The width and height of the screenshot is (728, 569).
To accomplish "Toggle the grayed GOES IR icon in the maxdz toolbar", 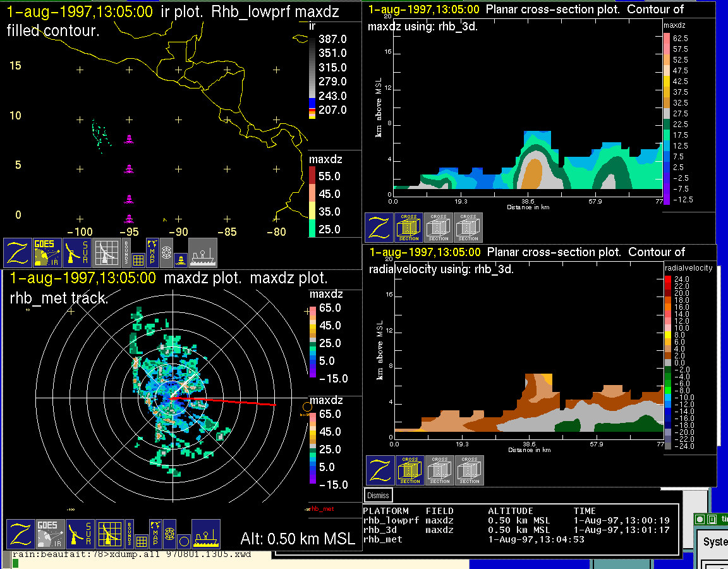I will point(49,534).
